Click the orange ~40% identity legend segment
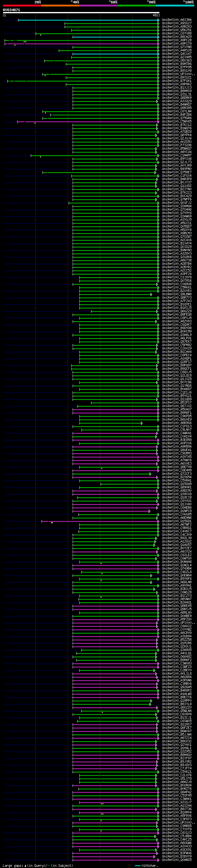Screen dimensions: 197x868 pyautogui.click(x=60, y=6)
